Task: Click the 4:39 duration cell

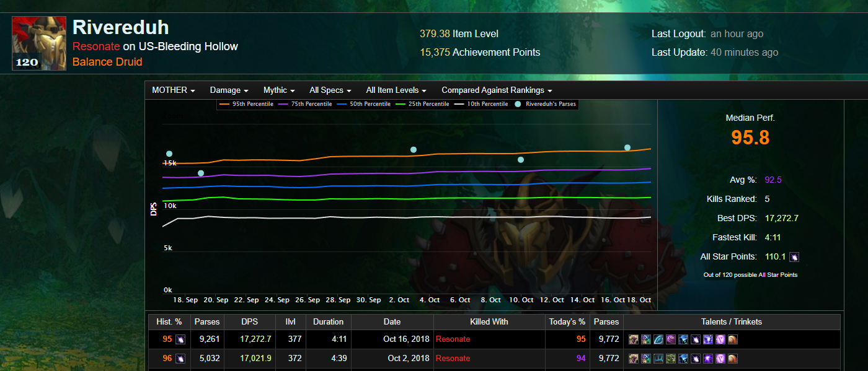Action: (x=328, y=359)
